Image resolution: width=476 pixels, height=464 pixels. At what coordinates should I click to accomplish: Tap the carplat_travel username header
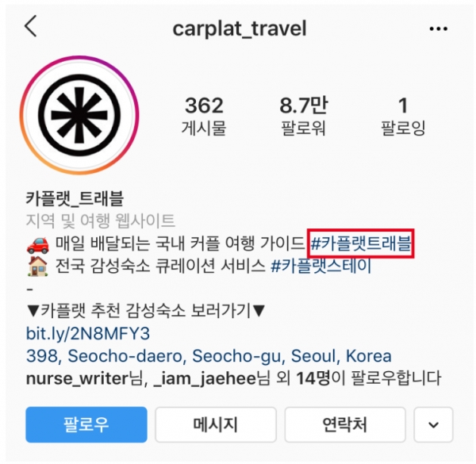tap(240, 29)
